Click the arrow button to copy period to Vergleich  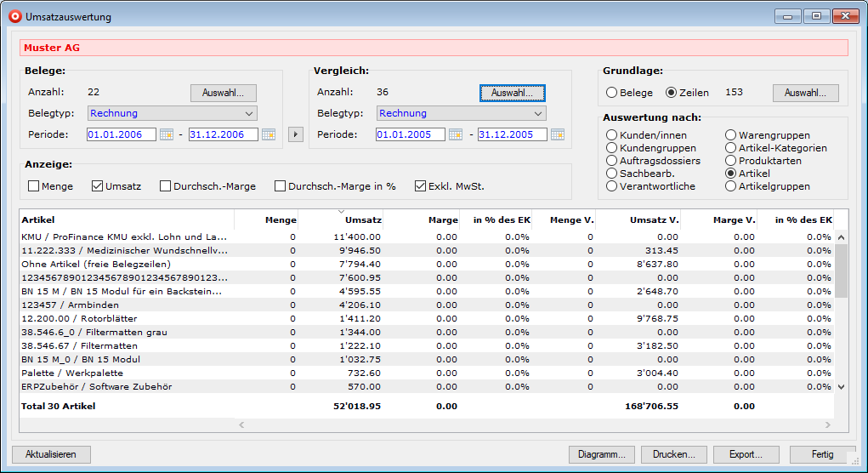296,134
